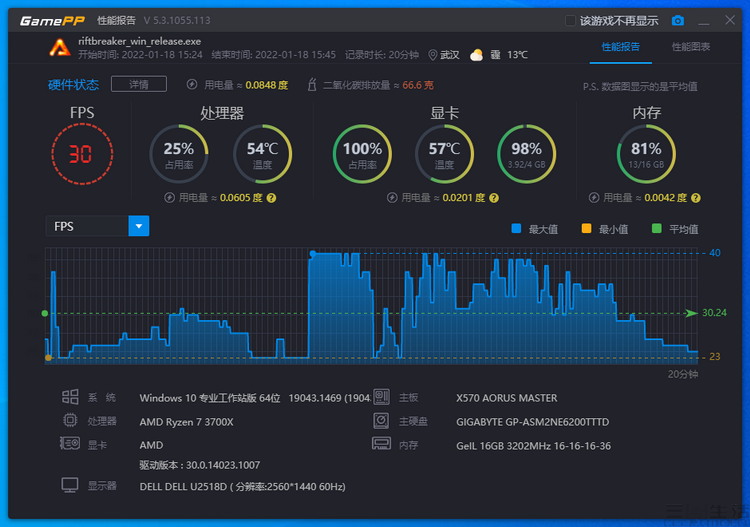Click the 处理器 chip icon
750x527 pixels.
pos(70,420)
